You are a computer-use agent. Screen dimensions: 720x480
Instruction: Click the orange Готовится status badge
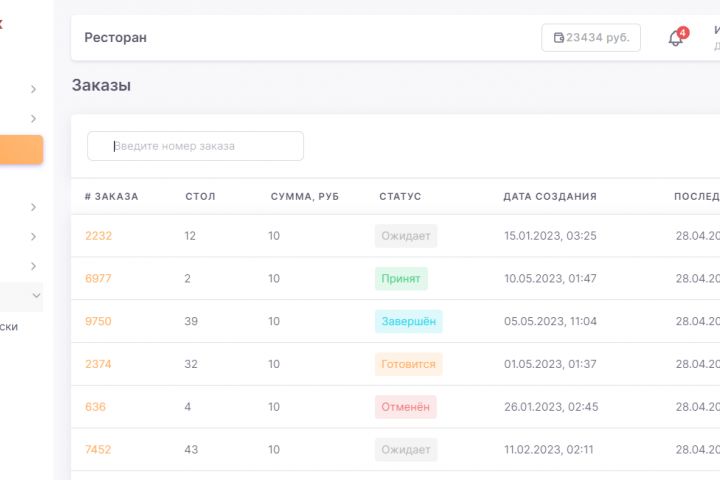pos(408,364)
